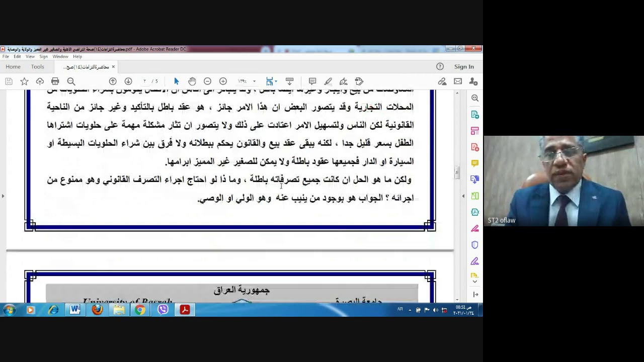
Task: Open Firefox from the taskbar
Action: (x=97, y=310)
